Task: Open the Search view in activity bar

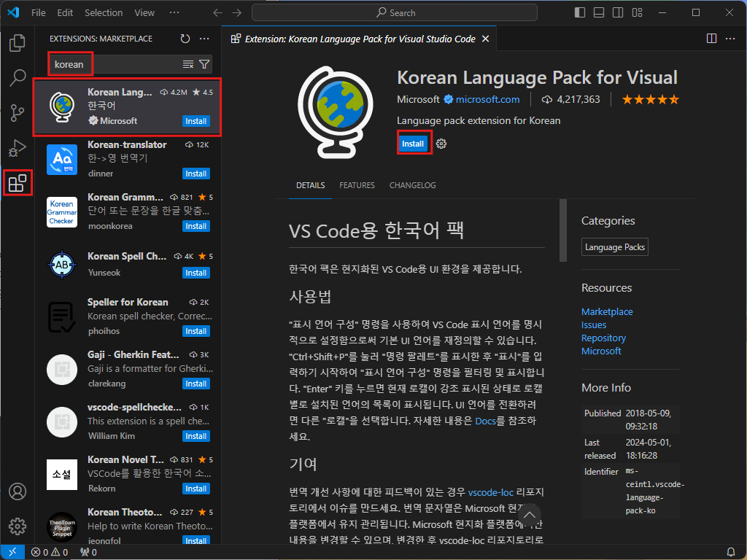Action: 18,77
